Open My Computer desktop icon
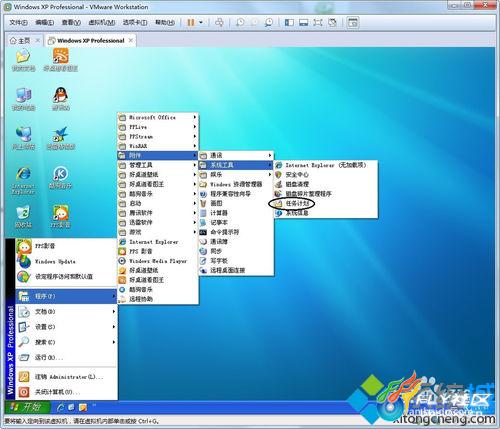 [x=23, y=99]
